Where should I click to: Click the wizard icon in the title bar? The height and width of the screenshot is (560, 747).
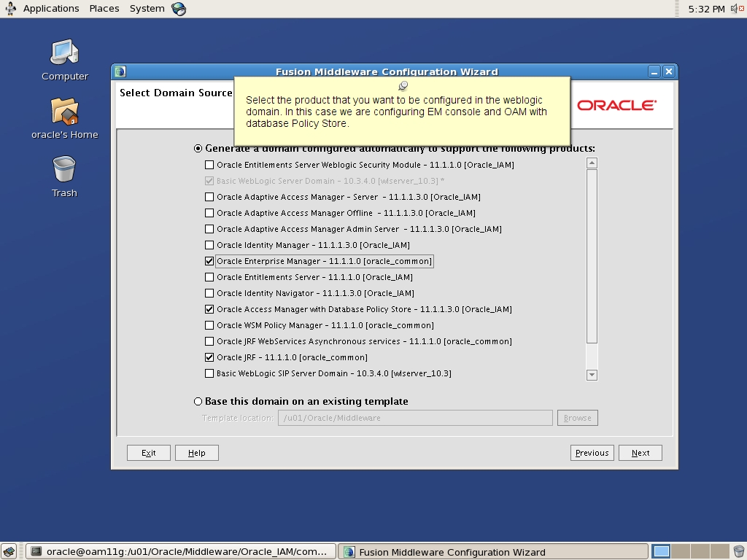tap(119, 71)
